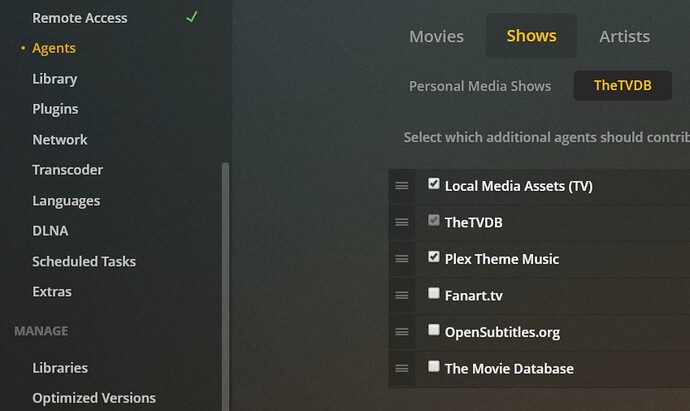Screen dimensions: 690x411
Task: Check The Movie Database checkbox
Action: [433, 366]
